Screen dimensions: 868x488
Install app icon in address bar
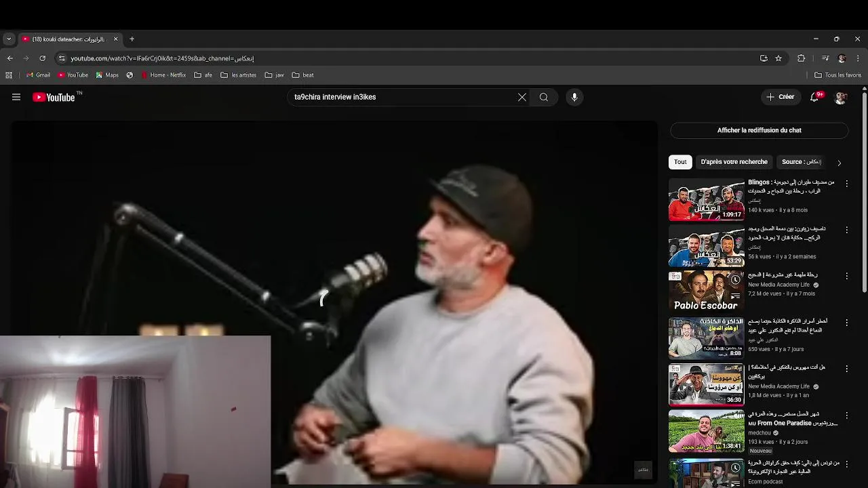tap(764, 58)
